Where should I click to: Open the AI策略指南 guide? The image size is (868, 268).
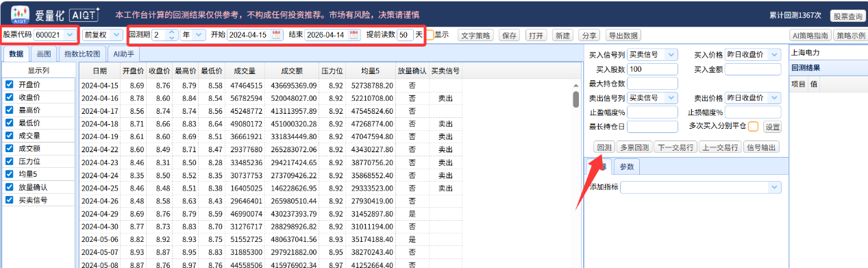coord(810,35)
